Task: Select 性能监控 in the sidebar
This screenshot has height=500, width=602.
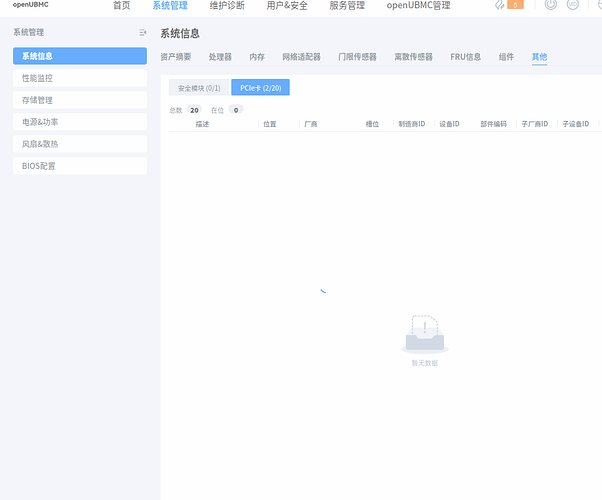Action: point(80,78)
